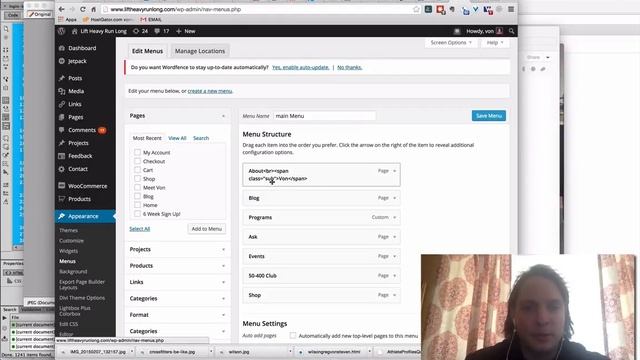640x360 pixels.
Task: Click the + New admin bar item
Action: point(186,31)
